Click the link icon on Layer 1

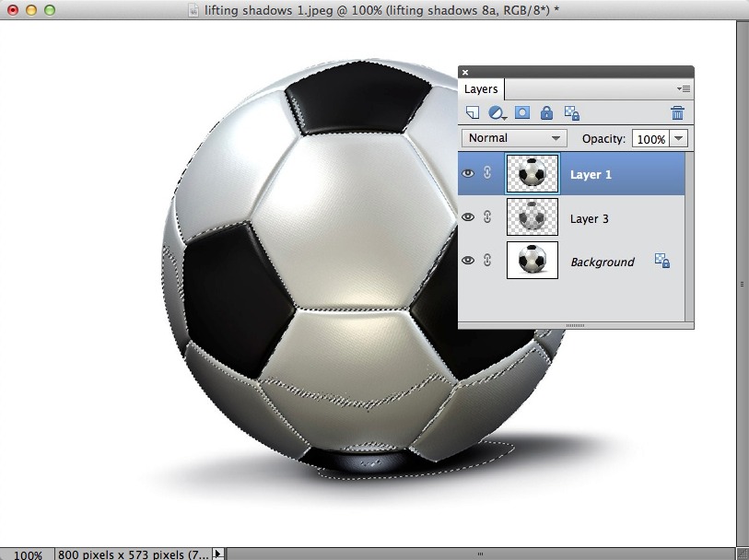tap(487, 174)
